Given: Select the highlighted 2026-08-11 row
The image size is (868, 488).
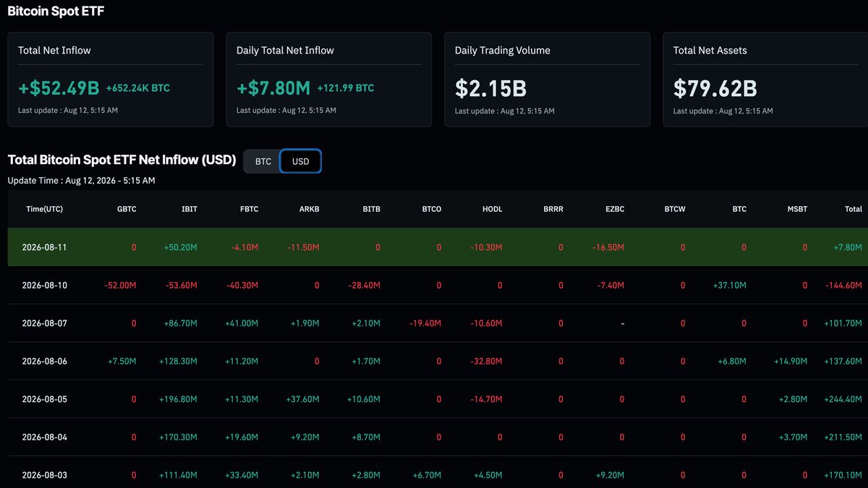Looking at the screenshot, I should pos(438,247).
